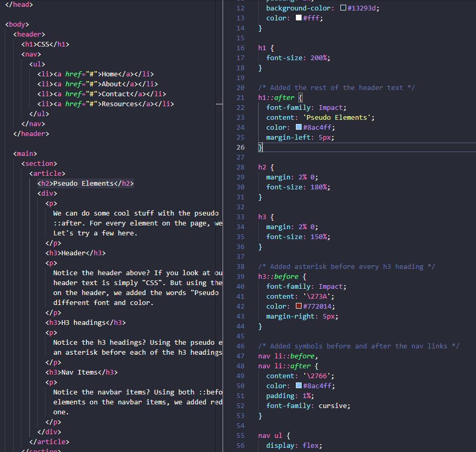Click the "Let's try a few here." text line
Screen dimensions: 476x452
tap(95, 233)
